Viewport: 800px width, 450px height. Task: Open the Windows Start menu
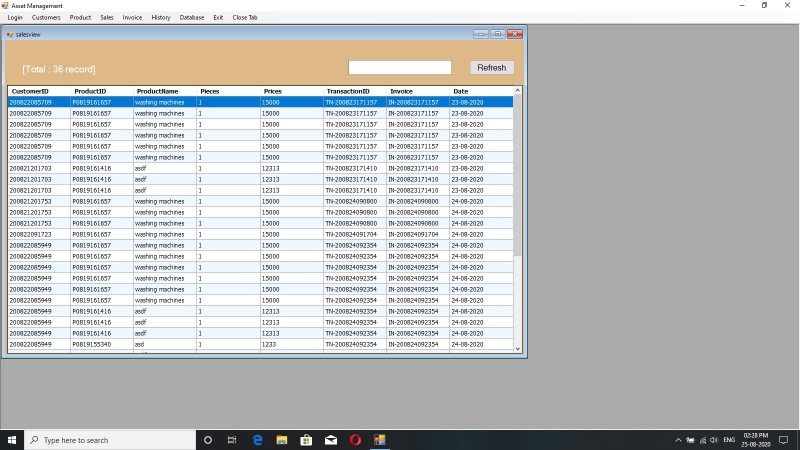(x=12, y=440)
